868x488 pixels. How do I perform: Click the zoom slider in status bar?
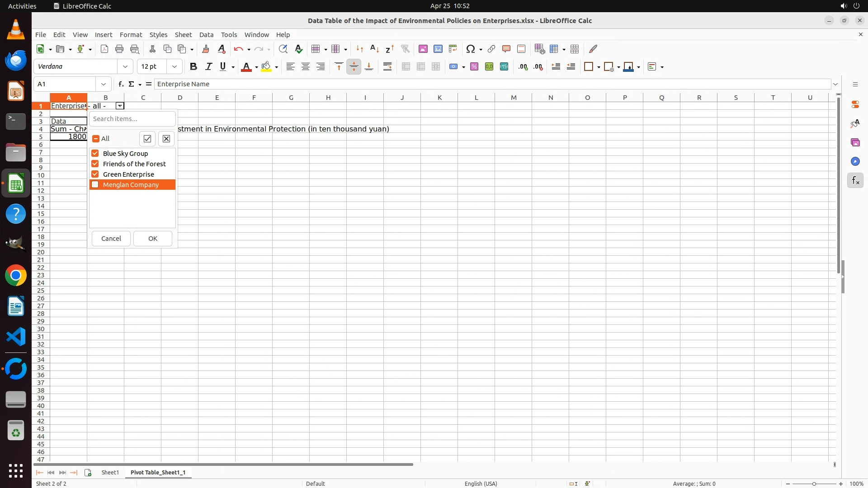point(814,483)
